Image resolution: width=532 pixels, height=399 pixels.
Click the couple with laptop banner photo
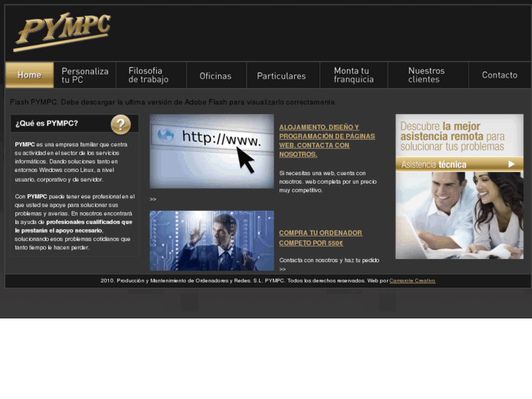(460, 215)
